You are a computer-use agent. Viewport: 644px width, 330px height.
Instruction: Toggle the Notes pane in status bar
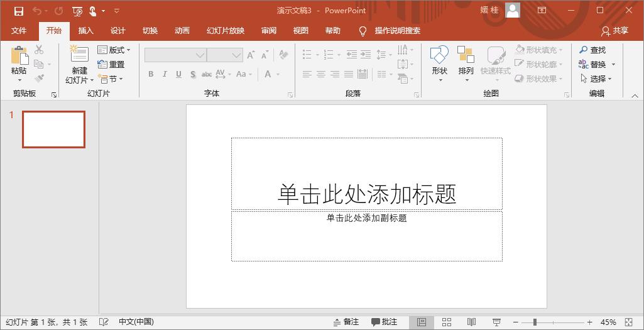346,322
